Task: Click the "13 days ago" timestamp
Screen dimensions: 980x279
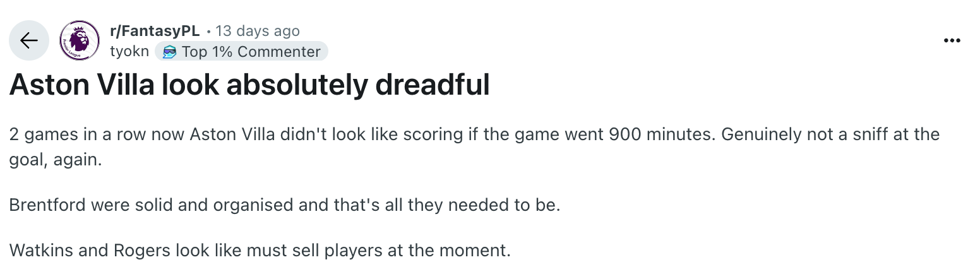Action: pos(258,31)
